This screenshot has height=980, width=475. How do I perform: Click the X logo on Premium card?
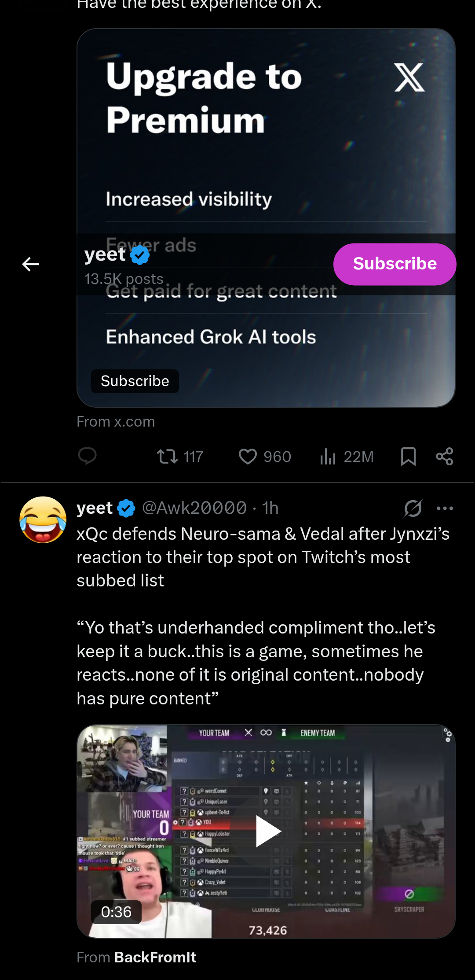coord(409,77)
